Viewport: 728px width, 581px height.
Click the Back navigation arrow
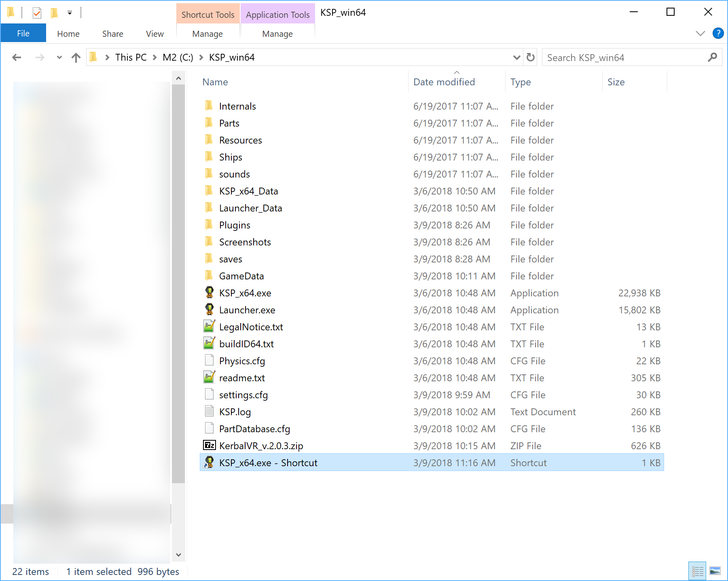[17, 57]
